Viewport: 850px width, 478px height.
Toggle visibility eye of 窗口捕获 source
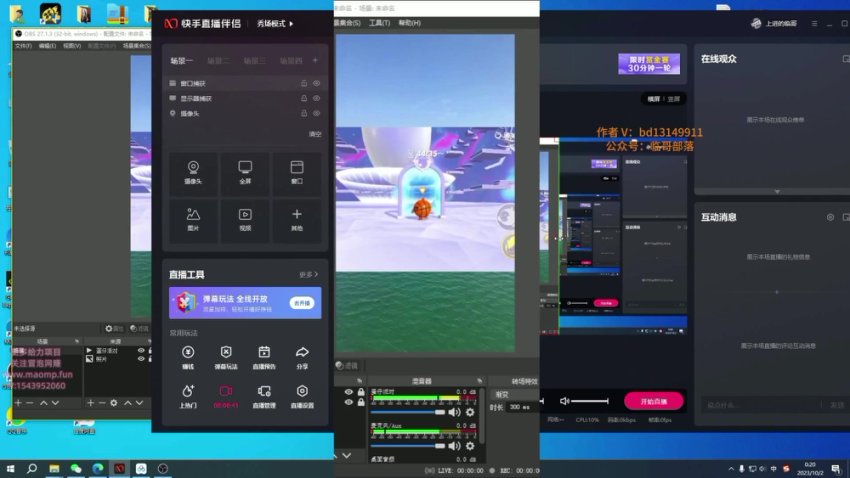point(317,84)
